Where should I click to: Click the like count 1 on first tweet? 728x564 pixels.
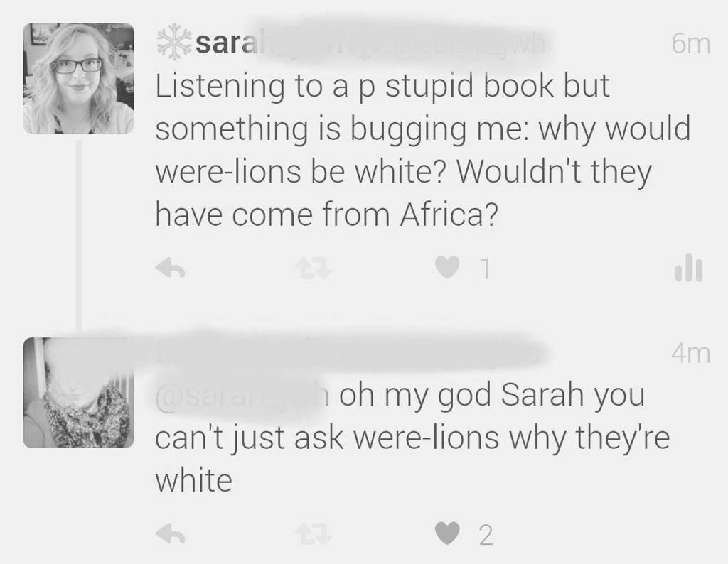point(485,269)
